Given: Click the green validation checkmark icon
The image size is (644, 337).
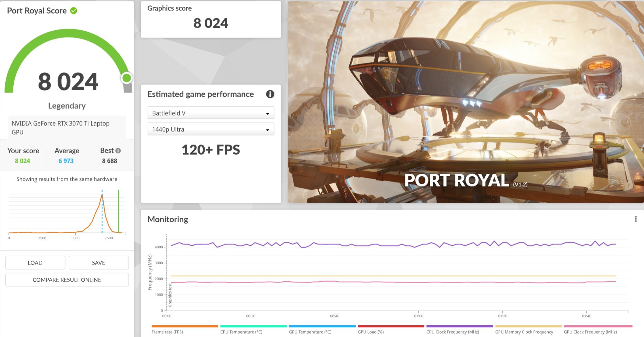Looking at the screenshot, I should click(74, 11).
